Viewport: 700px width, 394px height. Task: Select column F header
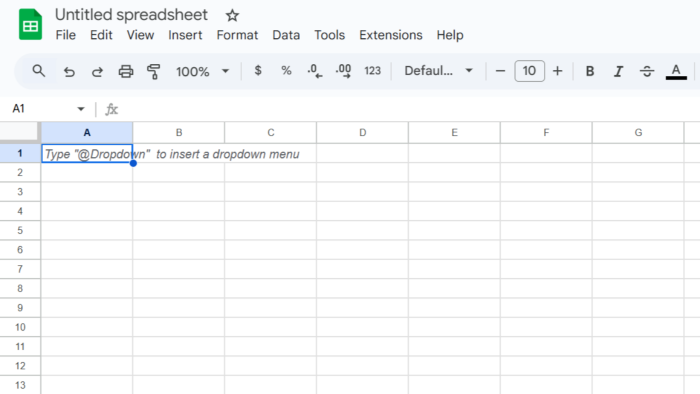pyautogui.click(x=546, y=133)
